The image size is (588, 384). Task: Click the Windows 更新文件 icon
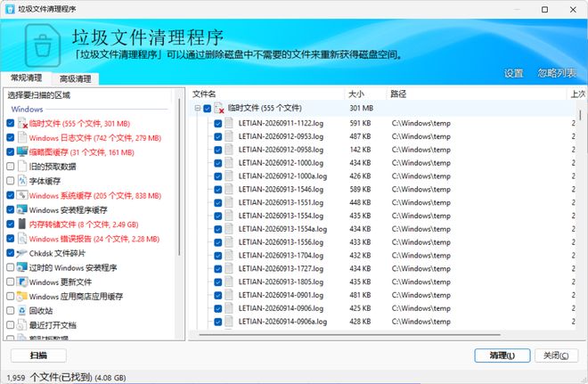[x=22, y=282]
